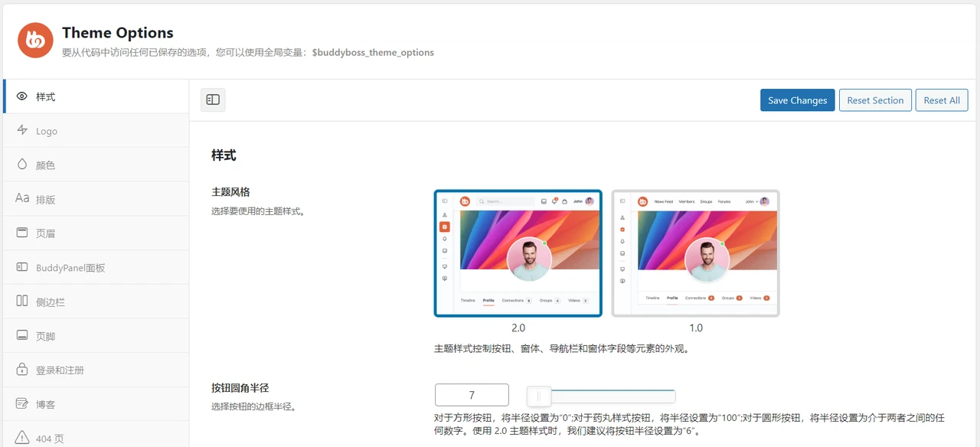Click the Reset Section button
The height and width of the screenshot is (447, 980).
point(875,100)
